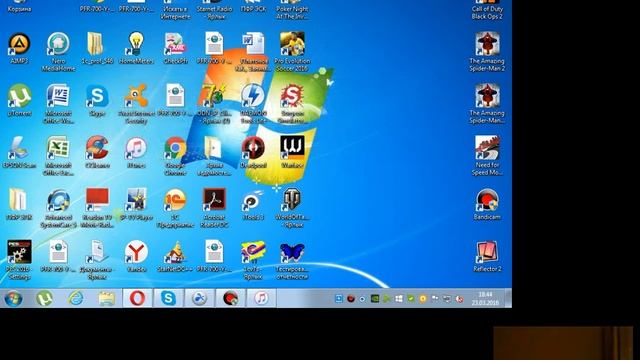Select the lightbulb shortcut icon on the desktop
Screen dimensions: 640x360
136,44
